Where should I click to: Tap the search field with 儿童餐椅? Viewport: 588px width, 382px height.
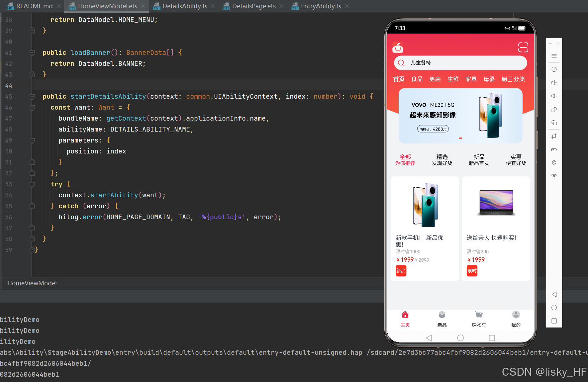pyautogui.click(x=460, y=63)
